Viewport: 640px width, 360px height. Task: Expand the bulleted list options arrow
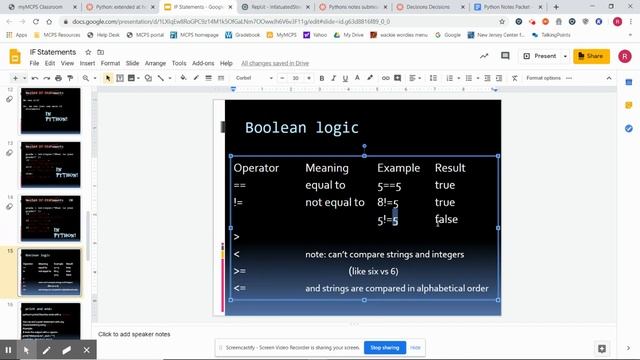[x=478, y=78]
